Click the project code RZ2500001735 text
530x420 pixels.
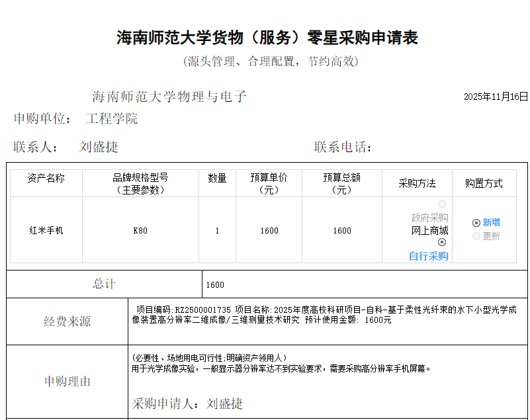pos(202,310)
